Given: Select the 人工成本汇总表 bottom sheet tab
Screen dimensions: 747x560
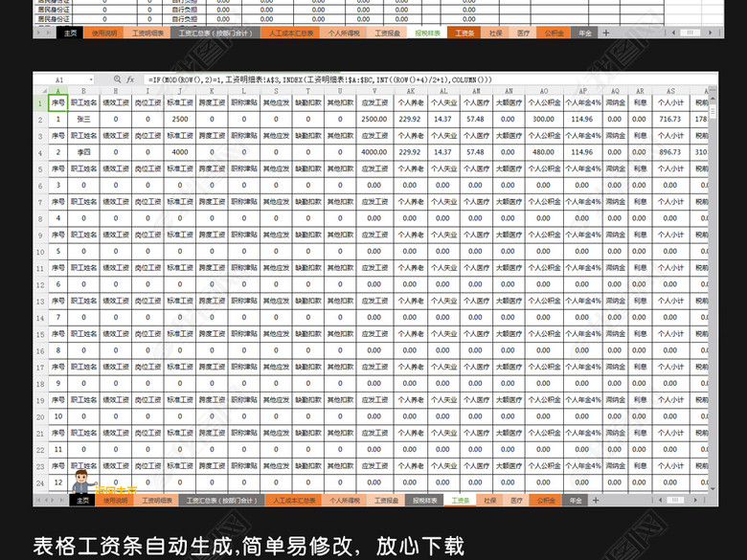Looking at the screenshot, I should (292, 500).
